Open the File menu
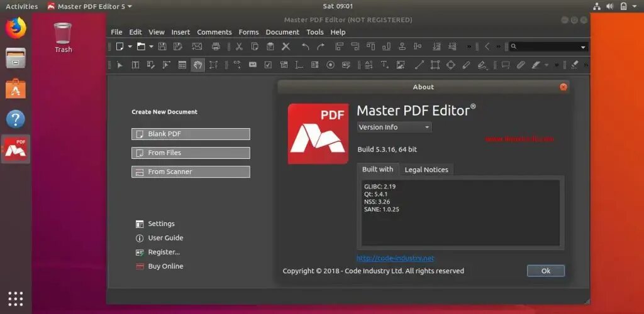 point(116,32)
